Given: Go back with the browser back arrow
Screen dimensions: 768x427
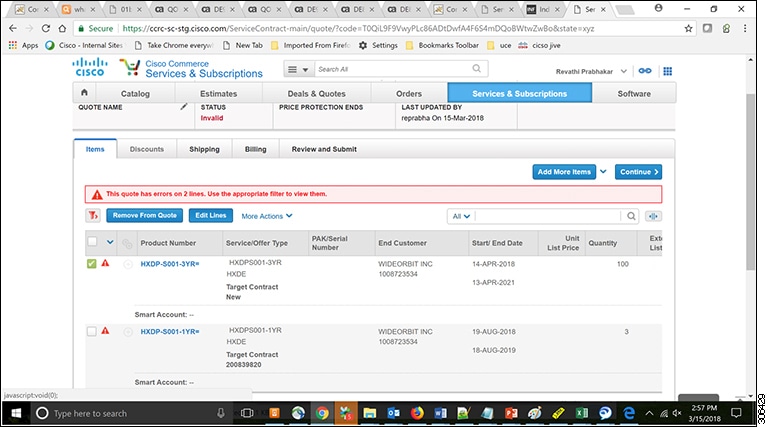Looking at the screenshot, I should (x=13, y=28).
